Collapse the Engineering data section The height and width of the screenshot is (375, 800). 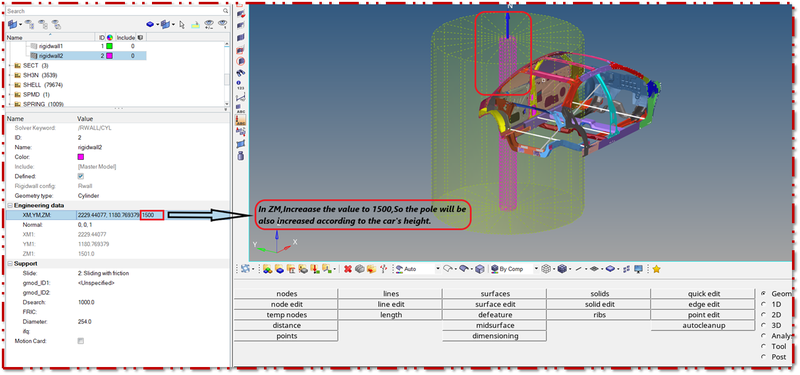(x=11, y=205)
